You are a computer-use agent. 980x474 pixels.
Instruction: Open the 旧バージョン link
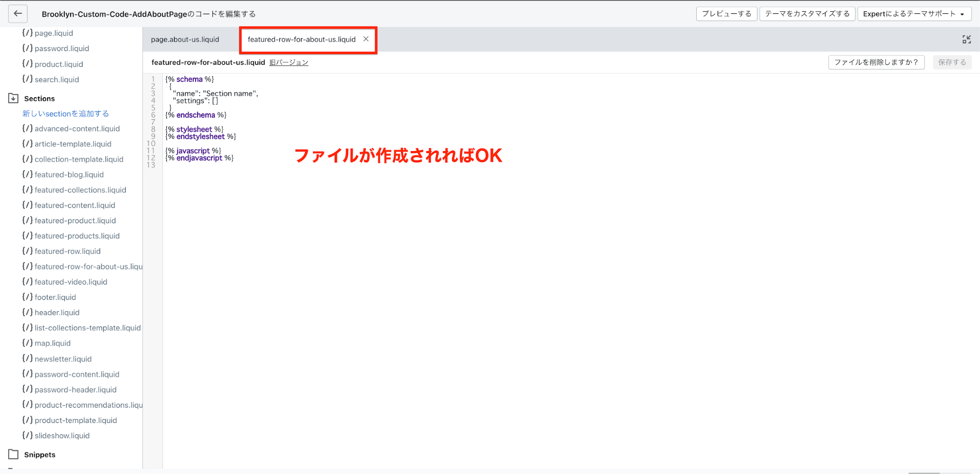pos(289,63)
